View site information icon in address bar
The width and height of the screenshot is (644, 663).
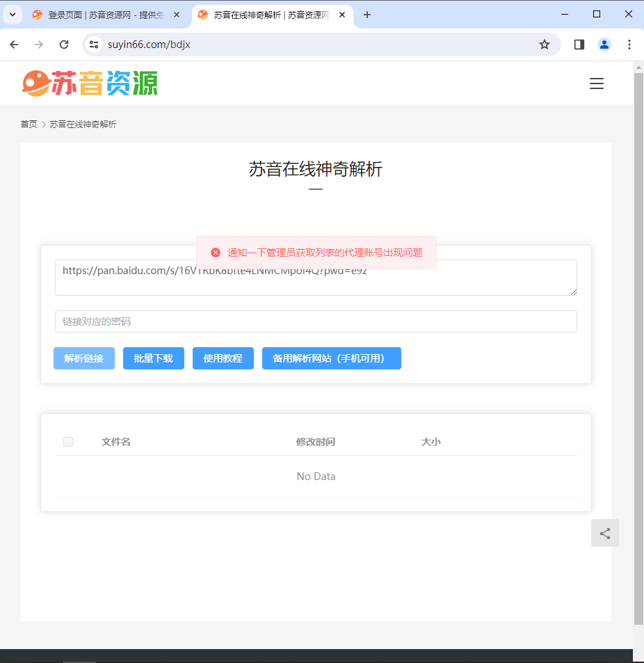click(95, 45)
